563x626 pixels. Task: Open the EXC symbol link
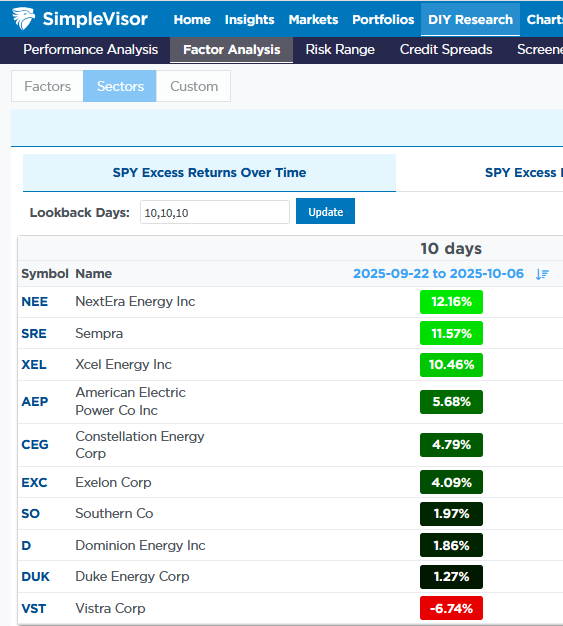34,483
